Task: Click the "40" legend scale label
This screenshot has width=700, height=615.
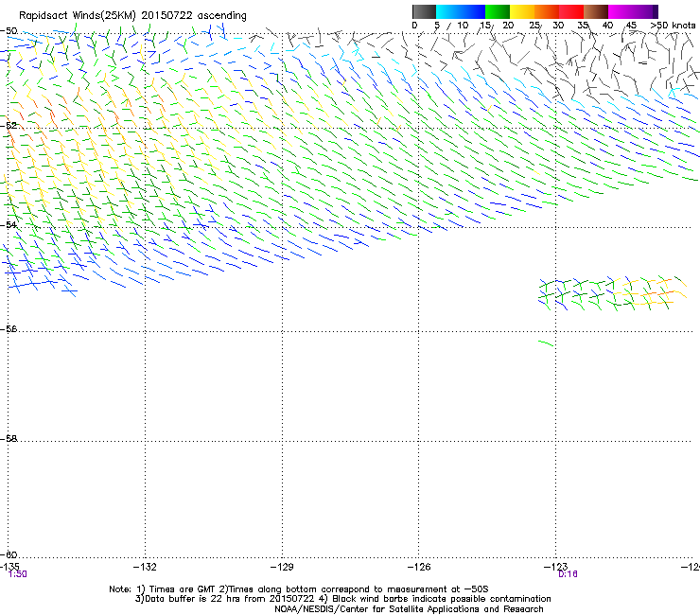Action: pos(607,26)
